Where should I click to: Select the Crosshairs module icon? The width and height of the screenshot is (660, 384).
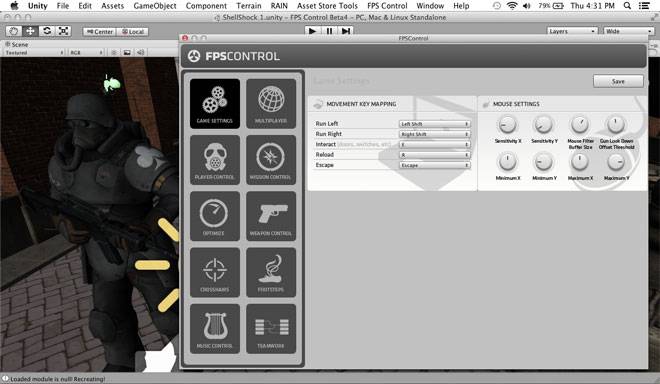(215, 272)
